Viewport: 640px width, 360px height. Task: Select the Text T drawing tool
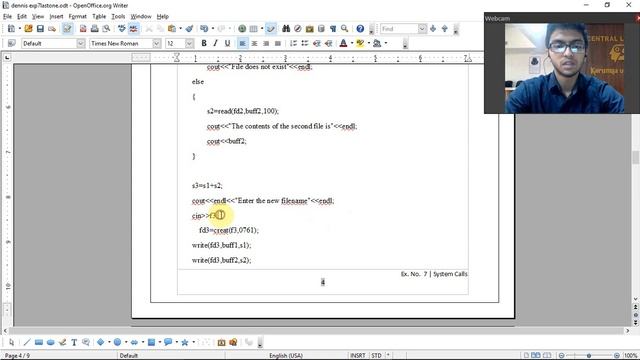(74, 342)
